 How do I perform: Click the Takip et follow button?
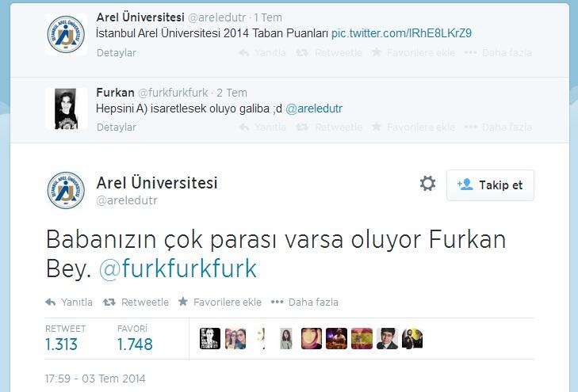490,185
